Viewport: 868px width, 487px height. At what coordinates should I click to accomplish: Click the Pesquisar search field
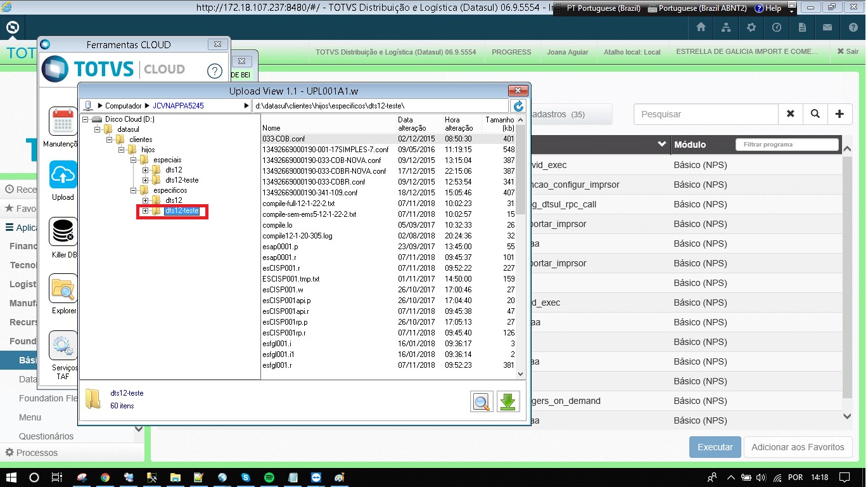click(x=706, y=114)
